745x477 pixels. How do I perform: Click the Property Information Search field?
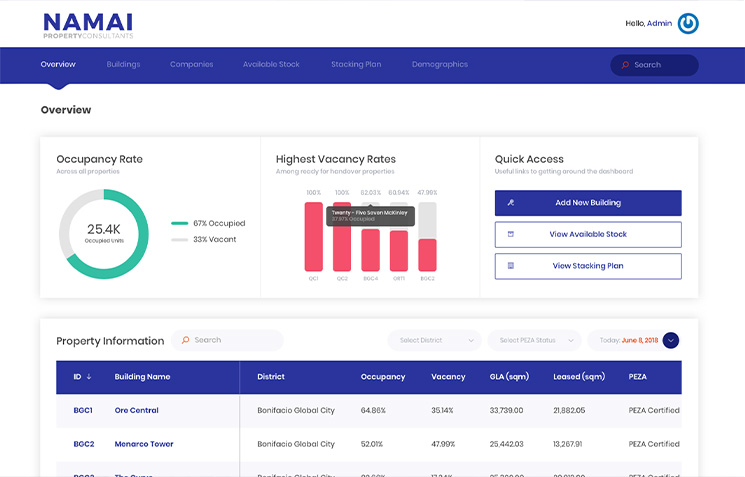point(227,340)
